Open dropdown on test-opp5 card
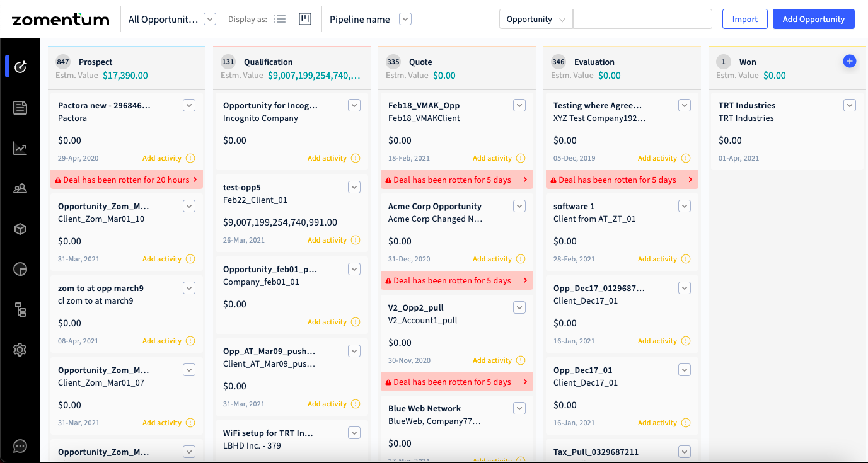The height and width of the screenshot is (463, 868). click(354, 187)
